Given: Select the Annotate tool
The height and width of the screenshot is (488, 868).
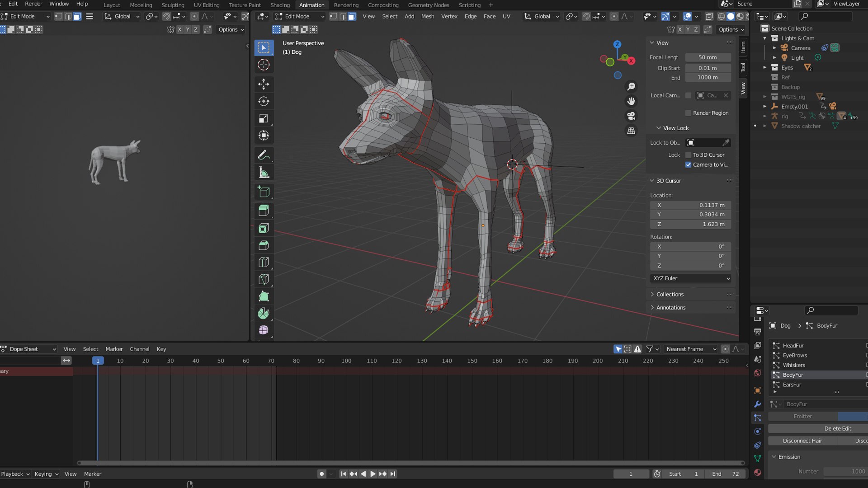Looking at the screenshot, I should [264, 155].
